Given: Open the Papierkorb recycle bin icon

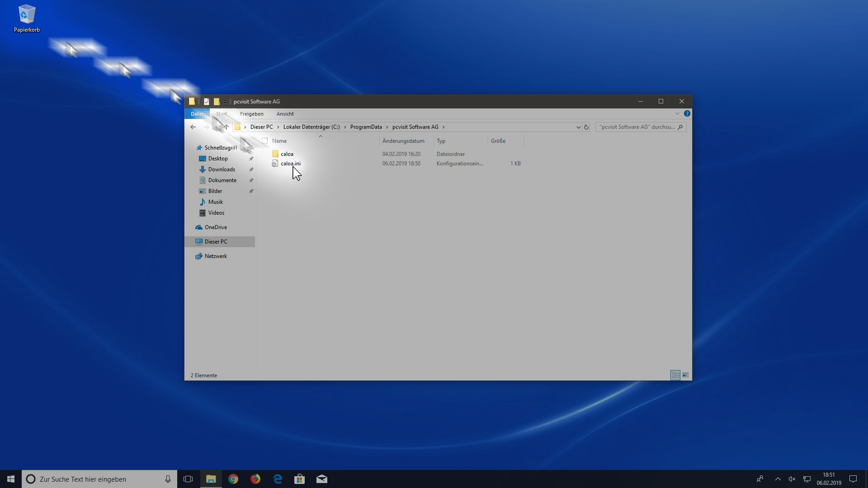Looking at the screenshot, I should click(x=27, y=19).
